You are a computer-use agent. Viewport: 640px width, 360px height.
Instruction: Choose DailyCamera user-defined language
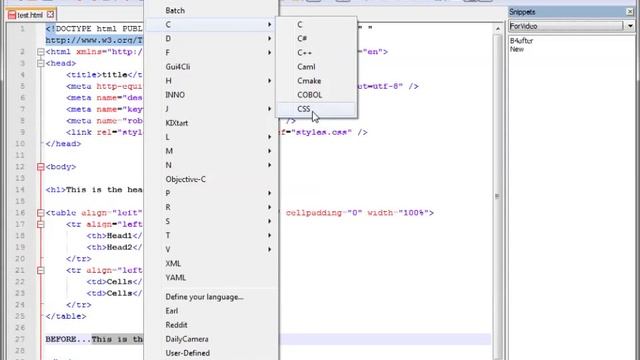[x=211, y=339]
